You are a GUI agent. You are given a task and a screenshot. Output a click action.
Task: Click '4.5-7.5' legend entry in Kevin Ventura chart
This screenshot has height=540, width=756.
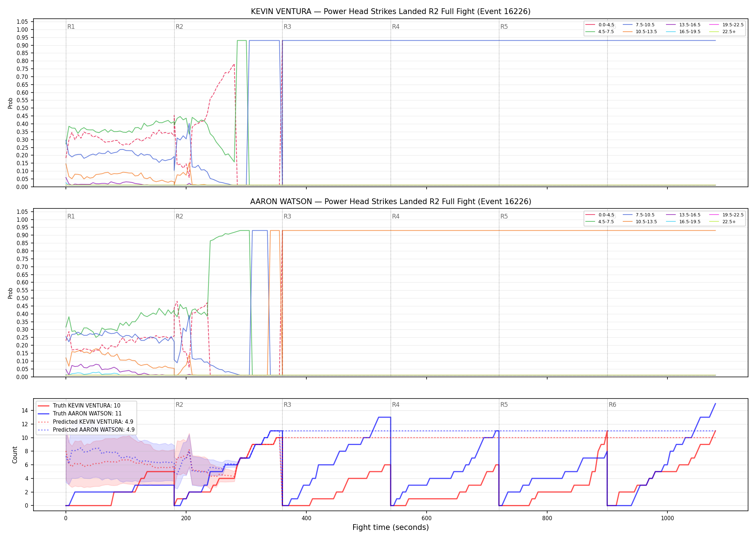[600, 32]
